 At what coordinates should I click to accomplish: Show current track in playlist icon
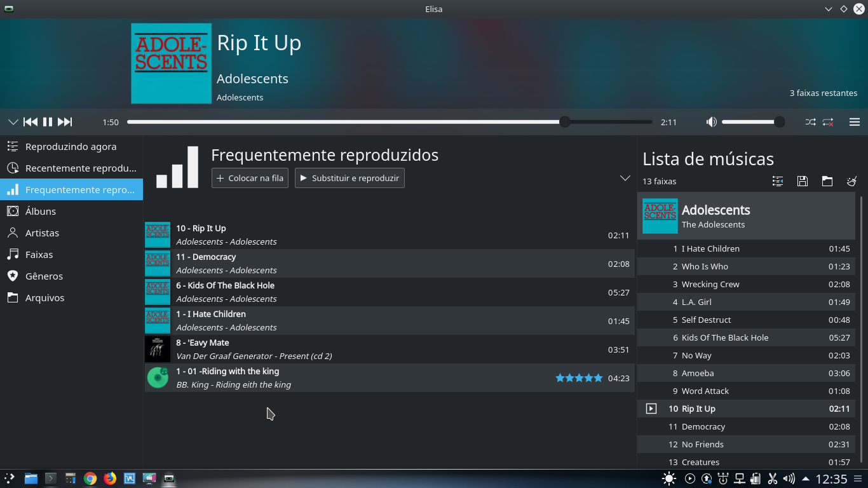tap(777, 181)
